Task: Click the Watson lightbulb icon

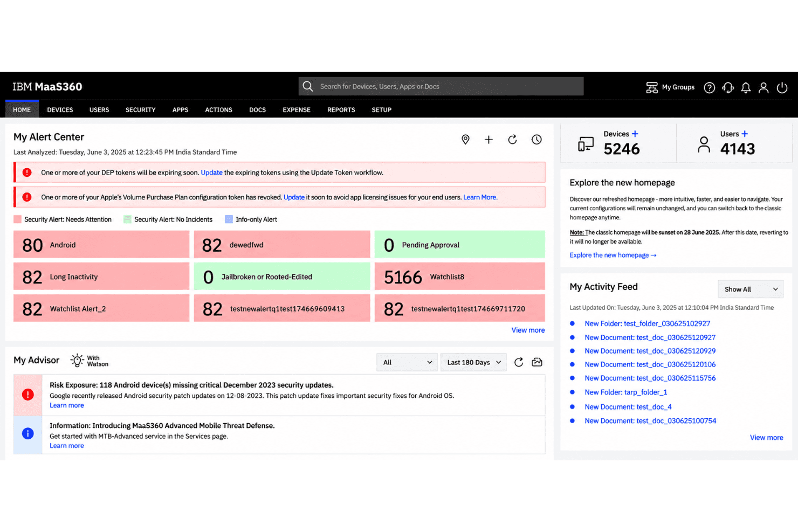Action: (x=77, y=361)
